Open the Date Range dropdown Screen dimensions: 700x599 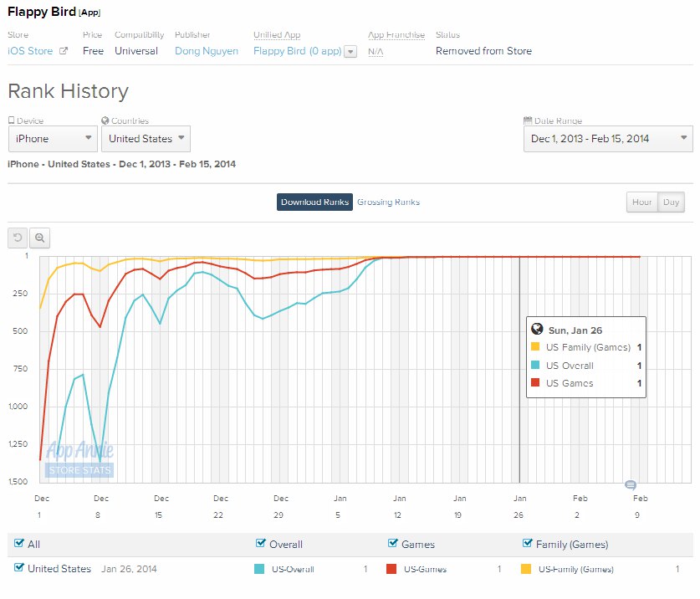pyautogui.click(x=608, y=139)
